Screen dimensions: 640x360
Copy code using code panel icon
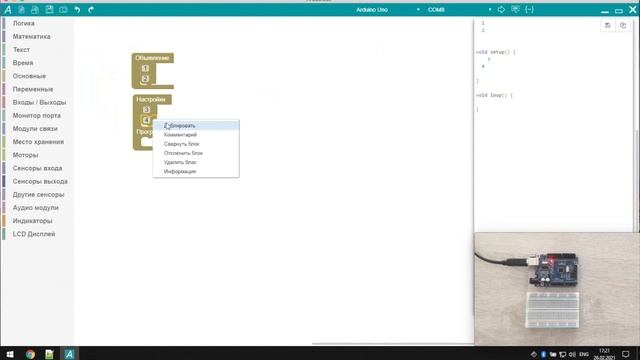point(623,25)
